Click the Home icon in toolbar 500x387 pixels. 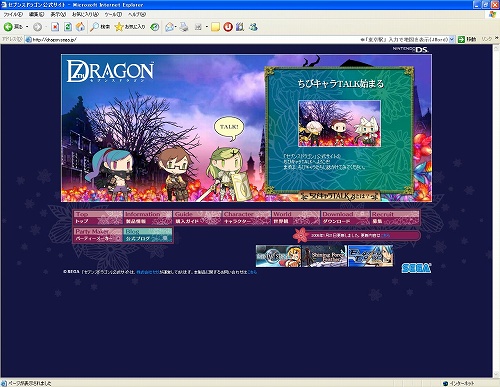click(80, 27)
